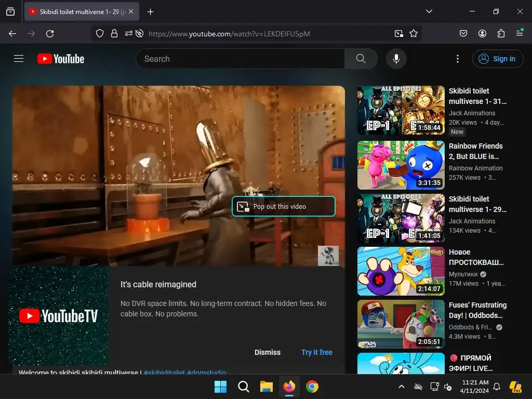Open clock showing 11:21 AM
Screen dimensions: 532x399
click(474, 387)
